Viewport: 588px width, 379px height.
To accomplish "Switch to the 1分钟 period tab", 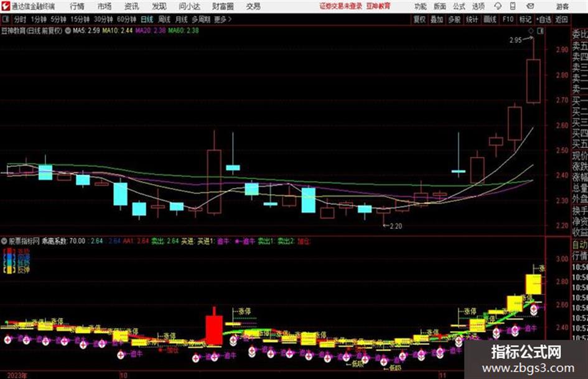I will (38, 19).
